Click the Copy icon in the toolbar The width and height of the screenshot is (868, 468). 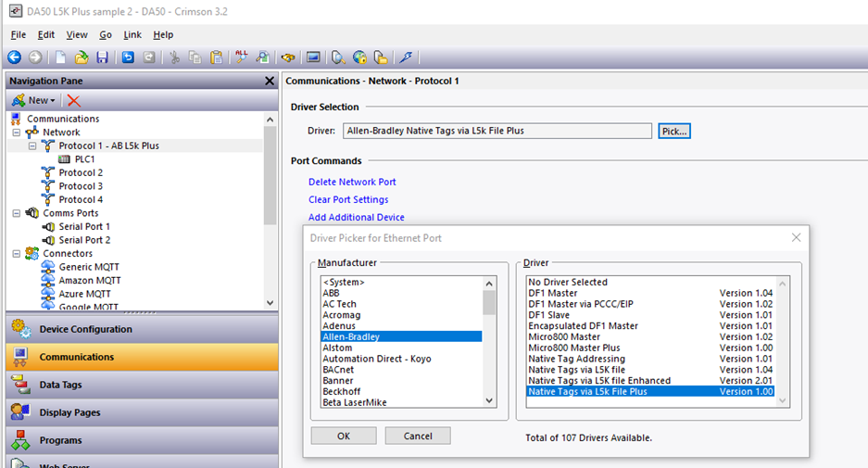click(x=195, y=57)
